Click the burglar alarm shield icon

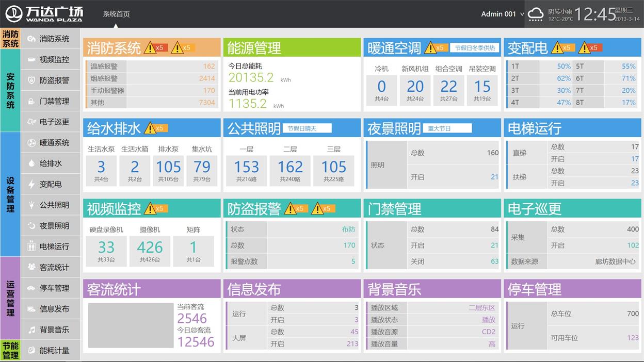tap(31, 80)
